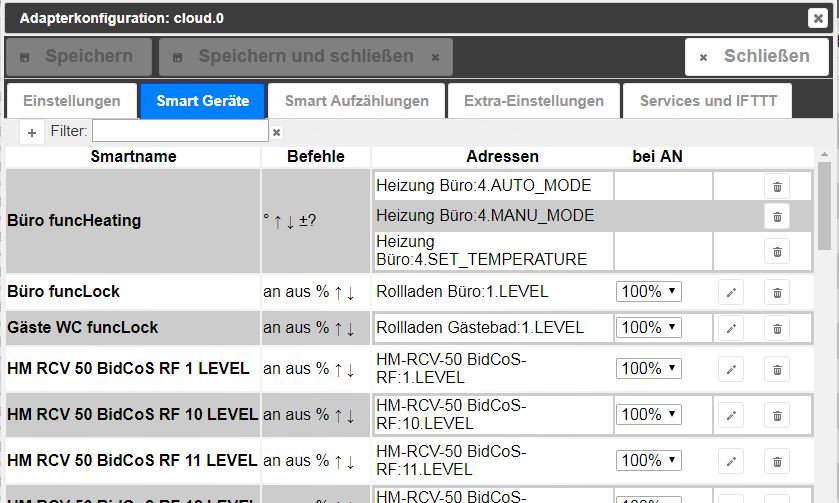Click the Heizung Büro:4.SET_TEMPERATURE address cell
The width and height of the screenshot is (839, 503).
point(493,250)
